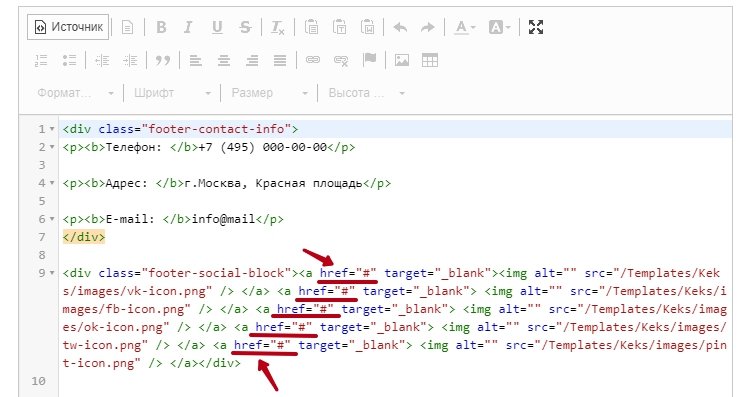Increase indent of the text

[x=130, y=60]
